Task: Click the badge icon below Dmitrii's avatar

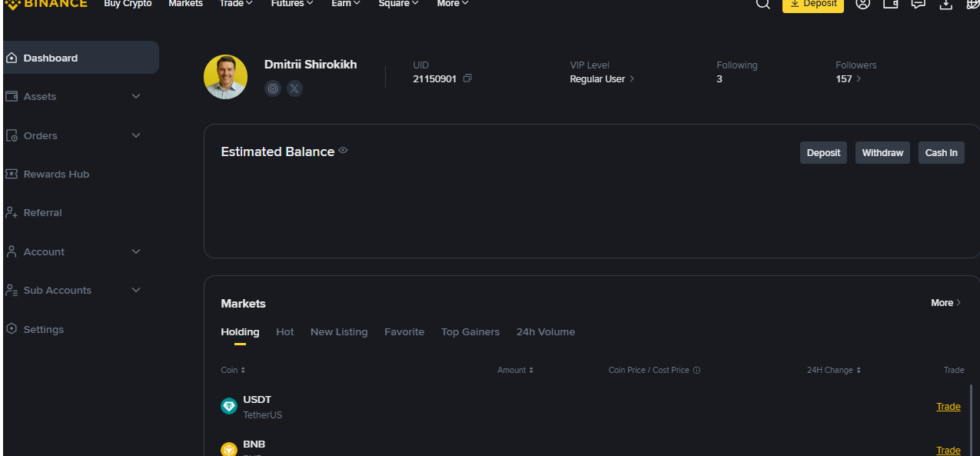Action: click(x=273, y=88)
